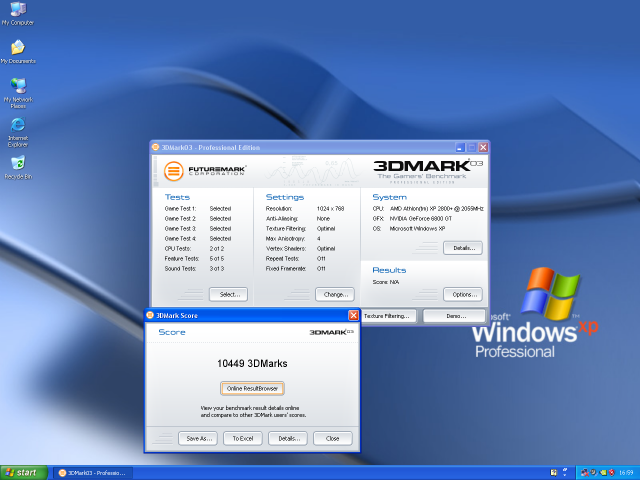Launch the Demo... button
Image resolution: width=640 pixels, height=480 pixels.
[x=454, y=316]
